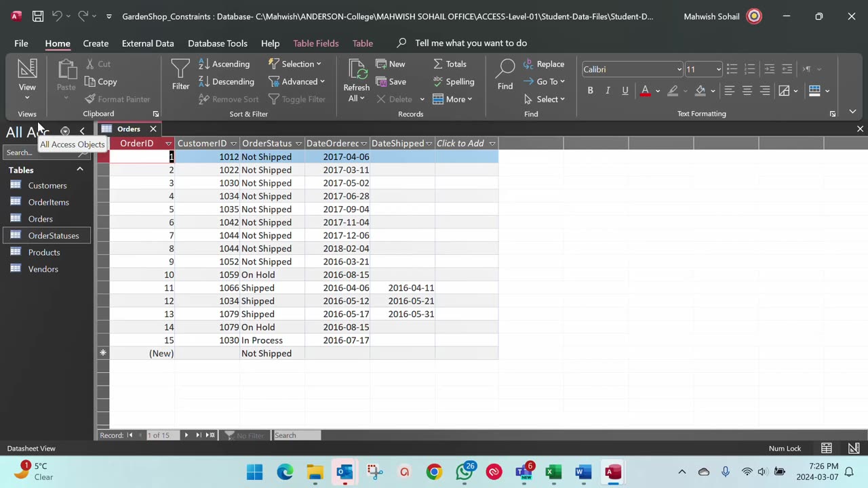Copy the selection using the Copy button
Viewport: 868px width, 488px height.
coord(100,81)
